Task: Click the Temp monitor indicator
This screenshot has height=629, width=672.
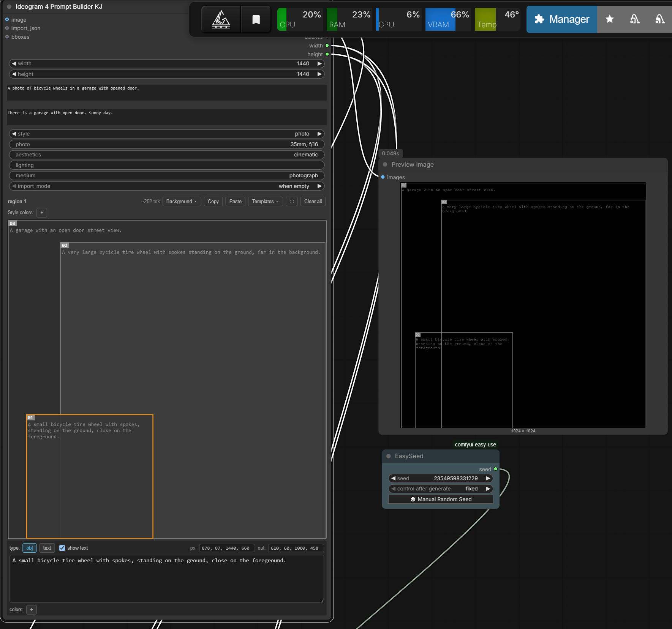Action: (497, 19)
